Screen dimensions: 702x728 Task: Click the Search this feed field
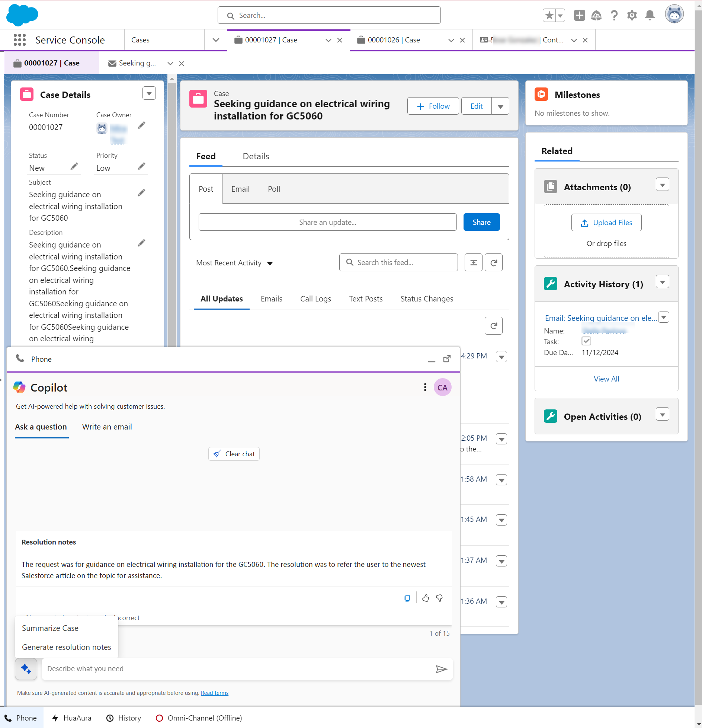pos(398,262)
